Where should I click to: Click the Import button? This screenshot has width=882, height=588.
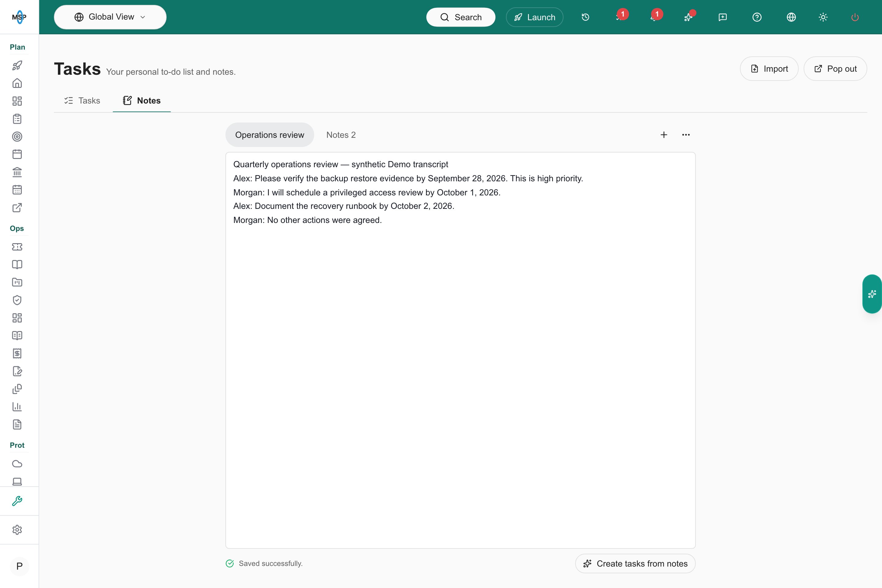(769, 69)
